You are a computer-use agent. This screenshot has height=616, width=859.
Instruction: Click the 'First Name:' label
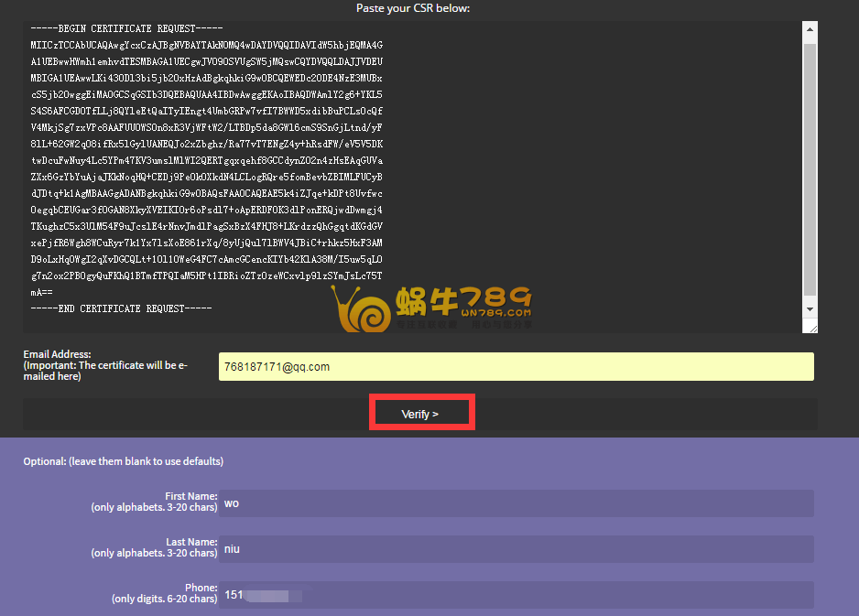(190, 496)
